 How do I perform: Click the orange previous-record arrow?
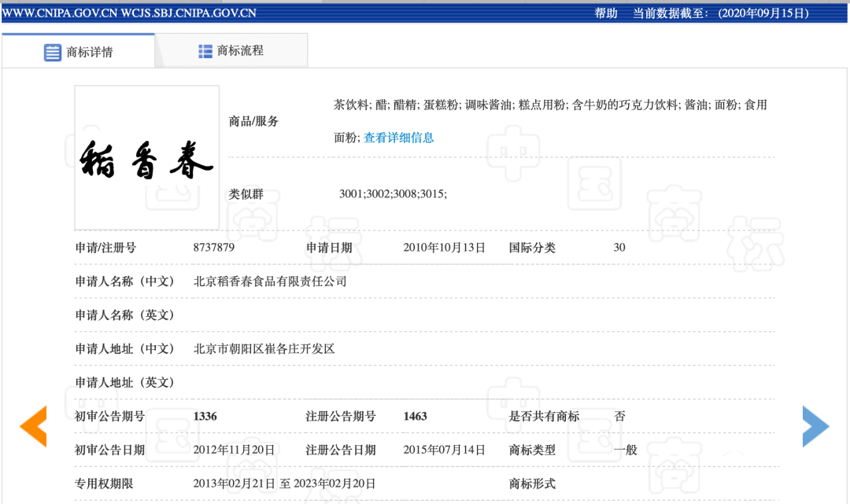click(34, 426)
